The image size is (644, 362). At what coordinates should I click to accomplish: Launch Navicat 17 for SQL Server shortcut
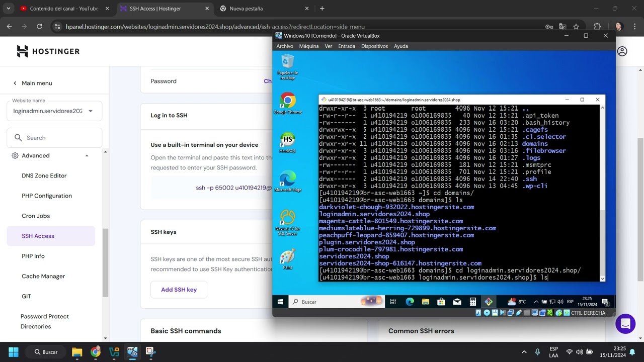tap(288, 223)
